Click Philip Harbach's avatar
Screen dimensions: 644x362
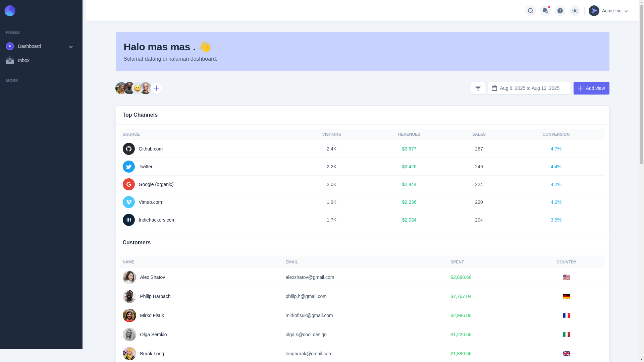pos(129,296)
